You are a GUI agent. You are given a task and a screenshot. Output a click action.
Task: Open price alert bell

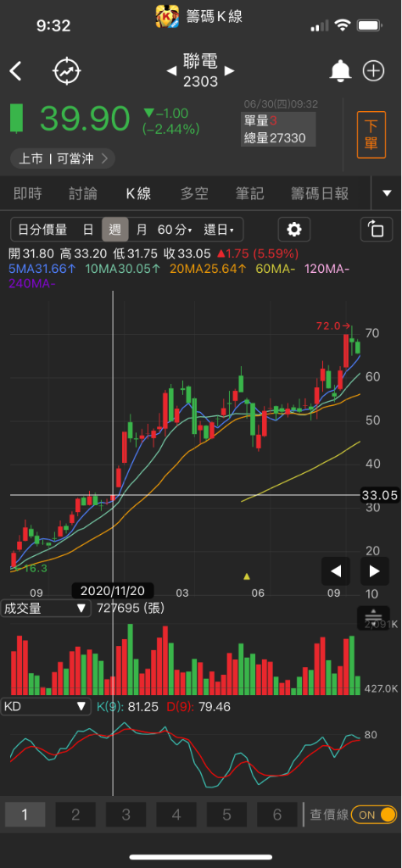point(341,71)
